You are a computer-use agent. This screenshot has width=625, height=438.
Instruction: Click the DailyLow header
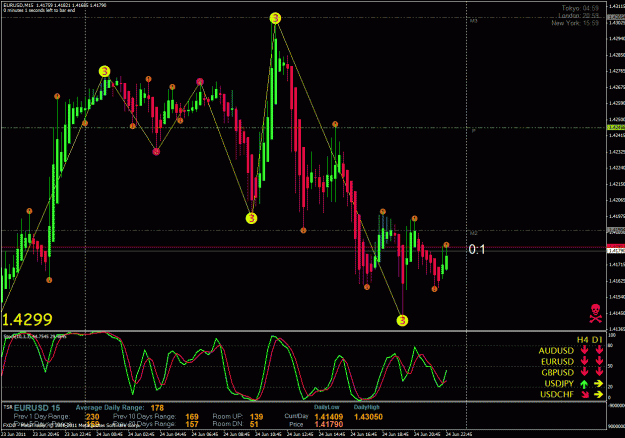327,407
